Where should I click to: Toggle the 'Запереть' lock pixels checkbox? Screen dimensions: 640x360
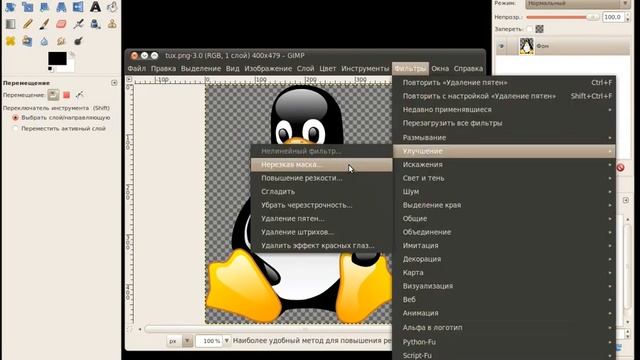pos(529,29)
